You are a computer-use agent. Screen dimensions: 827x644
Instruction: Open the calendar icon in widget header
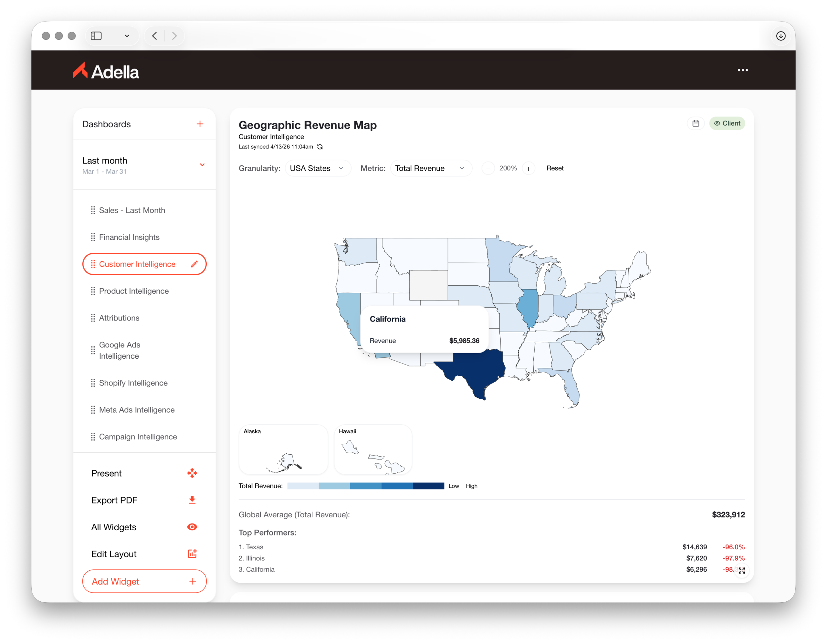pos(696,123)
